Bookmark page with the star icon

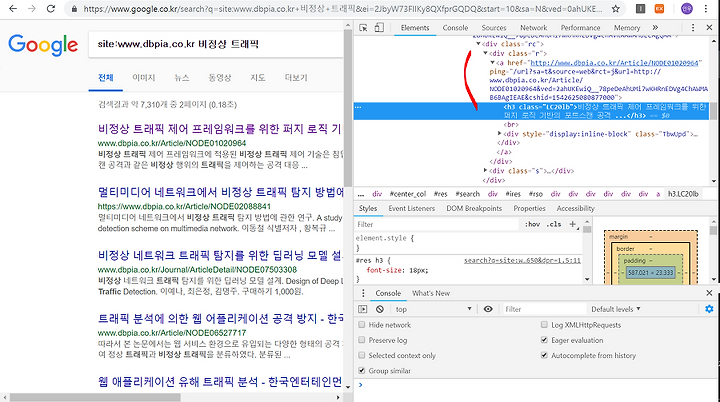[x=616, y=8]
